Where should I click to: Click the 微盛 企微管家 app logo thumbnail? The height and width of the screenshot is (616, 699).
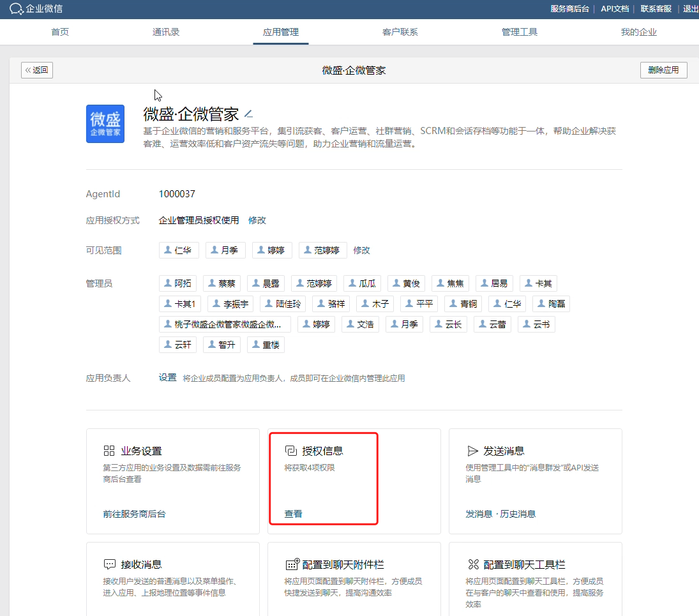pos(105,124)
